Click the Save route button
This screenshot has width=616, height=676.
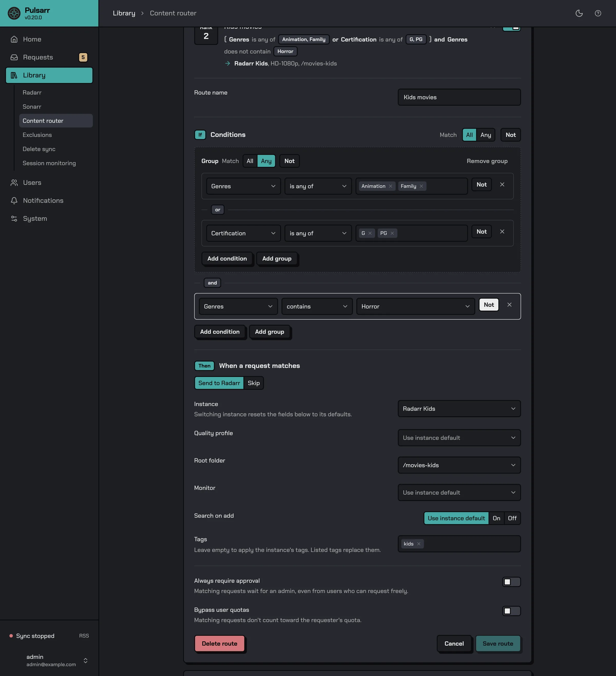pyautogui.click(x=498, y=643)
